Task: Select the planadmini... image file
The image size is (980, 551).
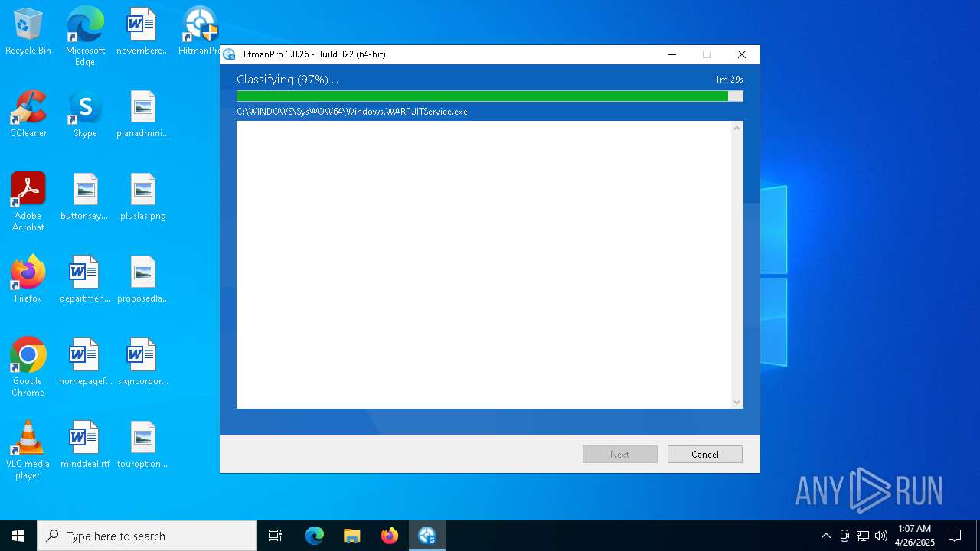Action: click(142, 114)
